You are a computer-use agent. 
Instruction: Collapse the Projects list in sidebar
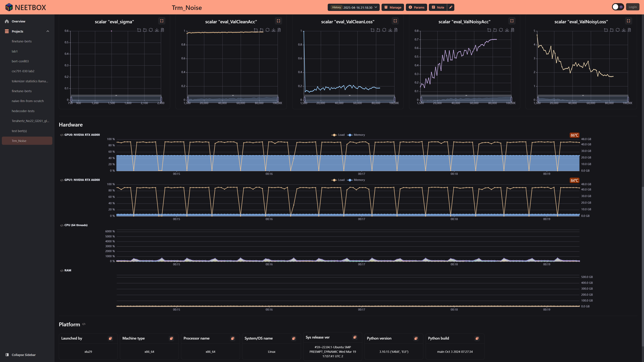click(x=48, y=31)
